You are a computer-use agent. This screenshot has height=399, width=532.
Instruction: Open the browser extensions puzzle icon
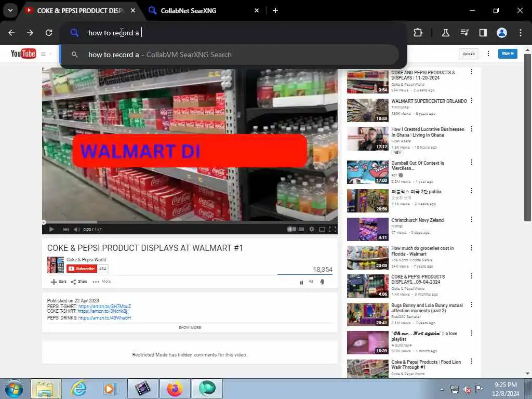click(418, 33)
